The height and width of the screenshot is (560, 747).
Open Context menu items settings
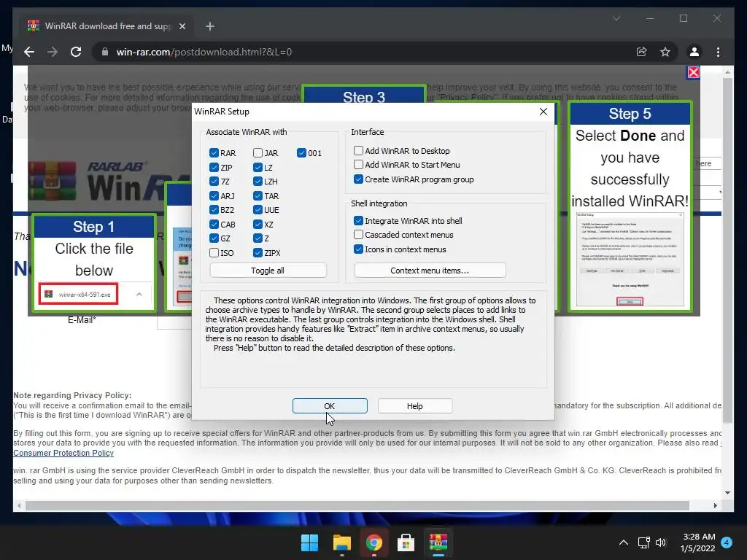(430, 271)
